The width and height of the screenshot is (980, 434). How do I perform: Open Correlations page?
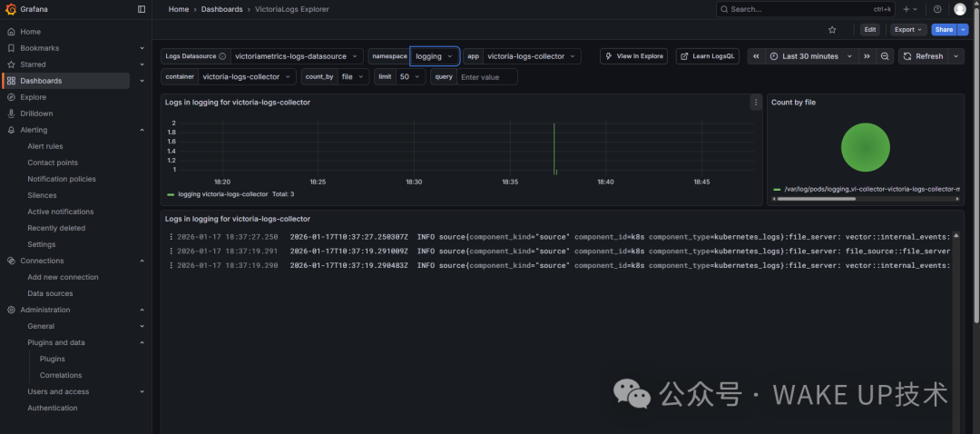[61, 375]
